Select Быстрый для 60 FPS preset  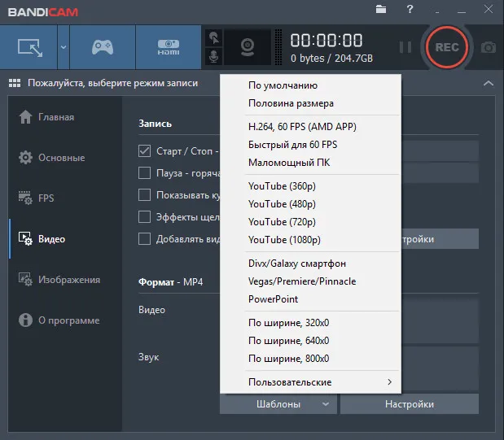click(310, 145)
